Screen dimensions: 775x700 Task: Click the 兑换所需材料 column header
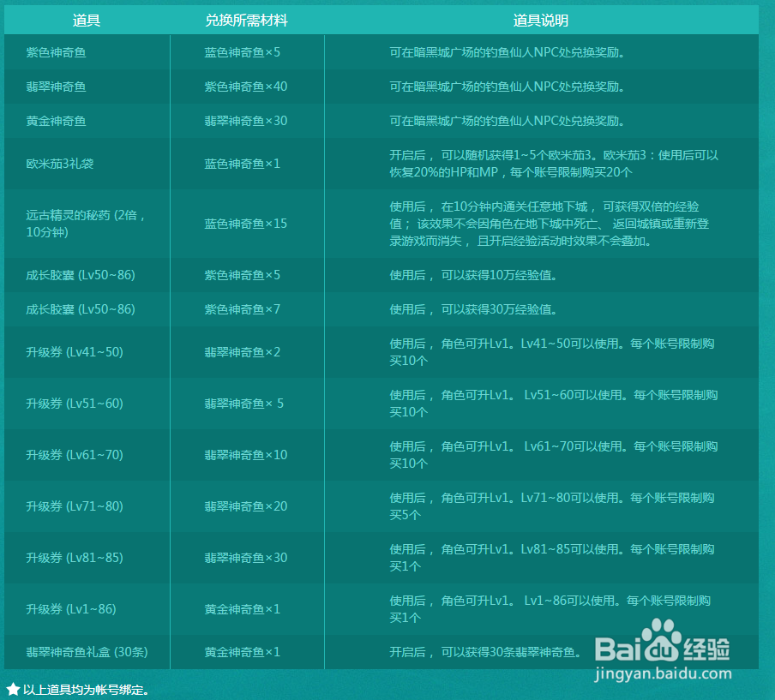246,20
